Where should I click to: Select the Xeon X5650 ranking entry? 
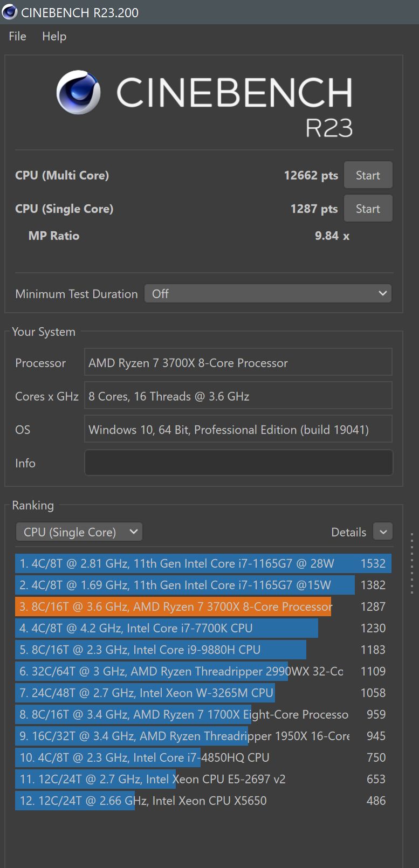(x=143, y=801)
